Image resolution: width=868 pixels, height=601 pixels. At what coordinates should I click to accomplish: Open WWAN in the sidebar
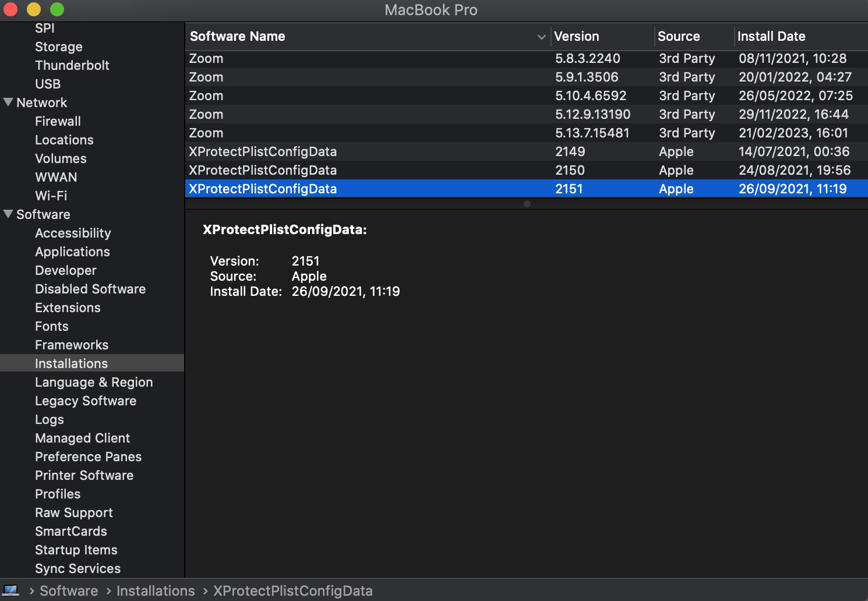tap(56, 177)
